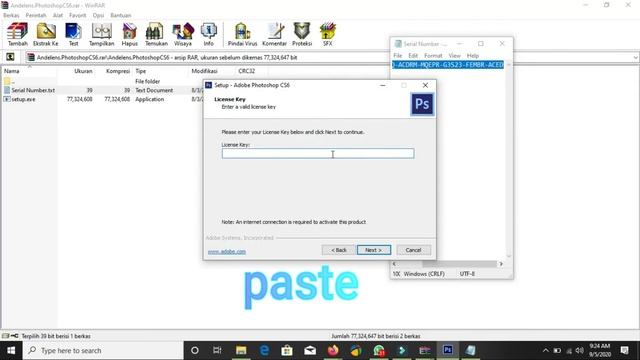Click Notepad horizontal scrollbar left arrow
This screenshot has height=360, width=640.
[394, 264]
